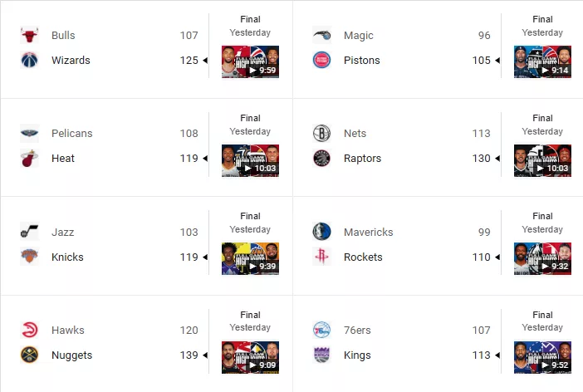Open Hawks vs Nuggets 9:09 highlights

(250, 357)
